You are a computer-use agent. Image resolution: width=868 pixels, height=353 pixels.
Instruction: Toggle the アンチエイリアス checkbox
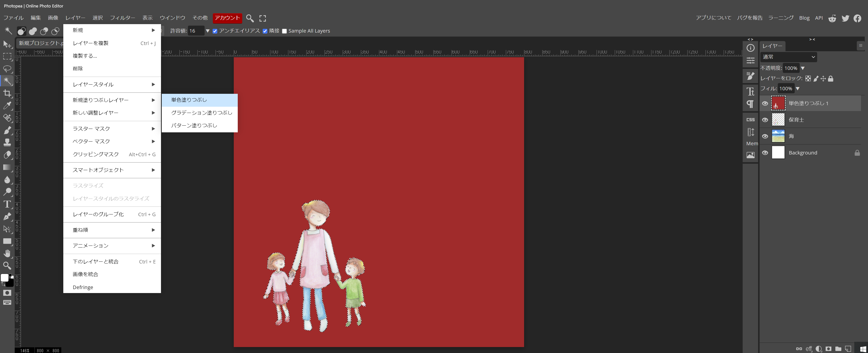[215, 31]
